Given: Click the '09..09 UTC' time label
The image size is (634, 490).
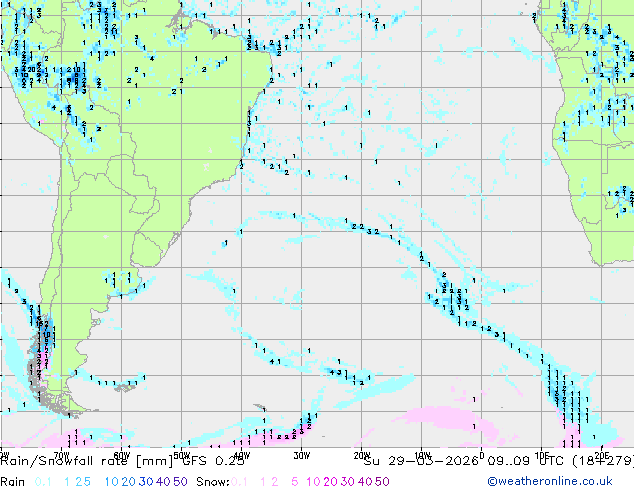Looking at the screenshot, I should tap(526, 461).
